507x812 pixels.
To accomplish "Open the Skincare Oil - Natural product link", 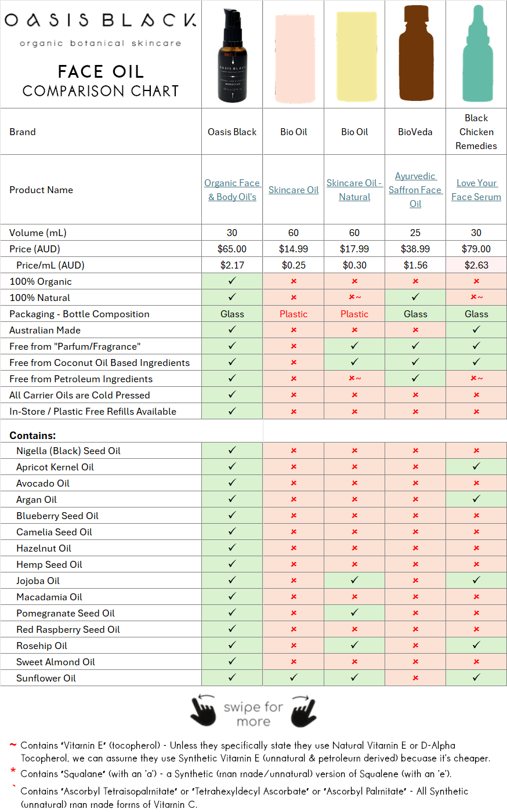I will [x=354, y=190].
